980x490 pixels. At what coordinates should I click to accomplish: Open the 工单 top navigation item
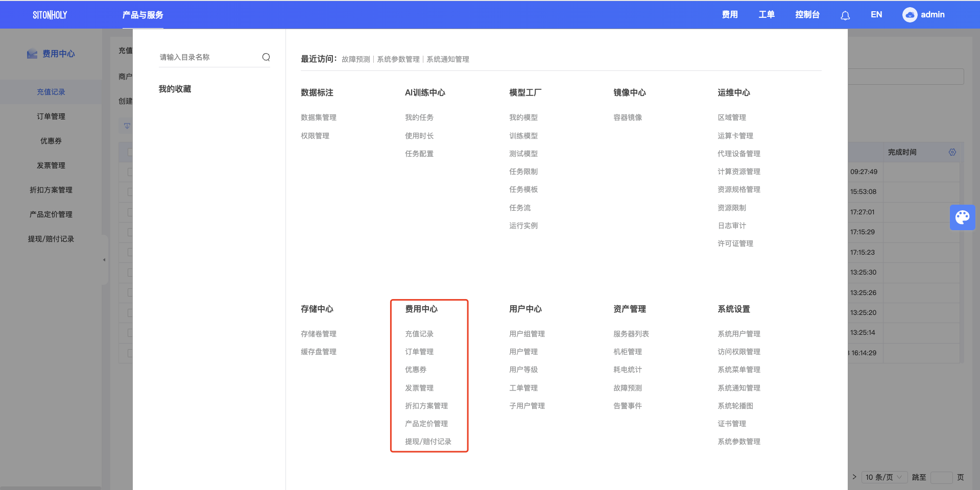pyautogui.click(x=767, y=15)
